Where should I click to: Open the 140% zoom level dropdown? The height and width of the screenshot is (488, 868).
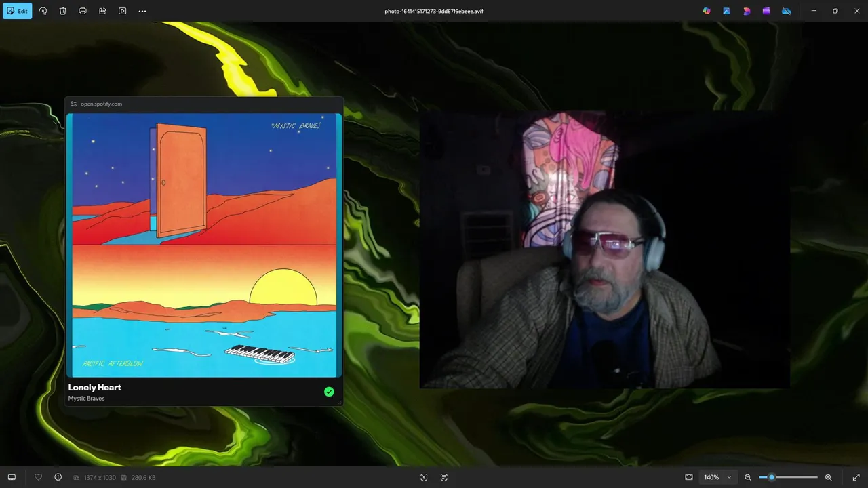click(717, 477)
